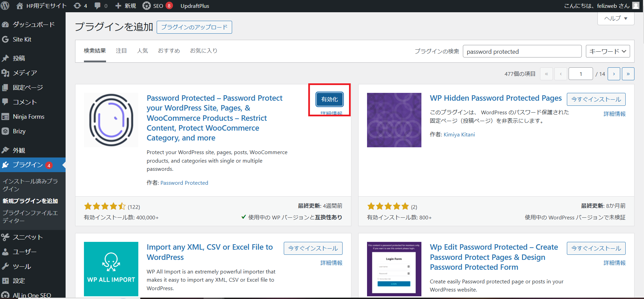Expand the ヘルプ dropdown

pyautogui.click(x=616, y=18)
